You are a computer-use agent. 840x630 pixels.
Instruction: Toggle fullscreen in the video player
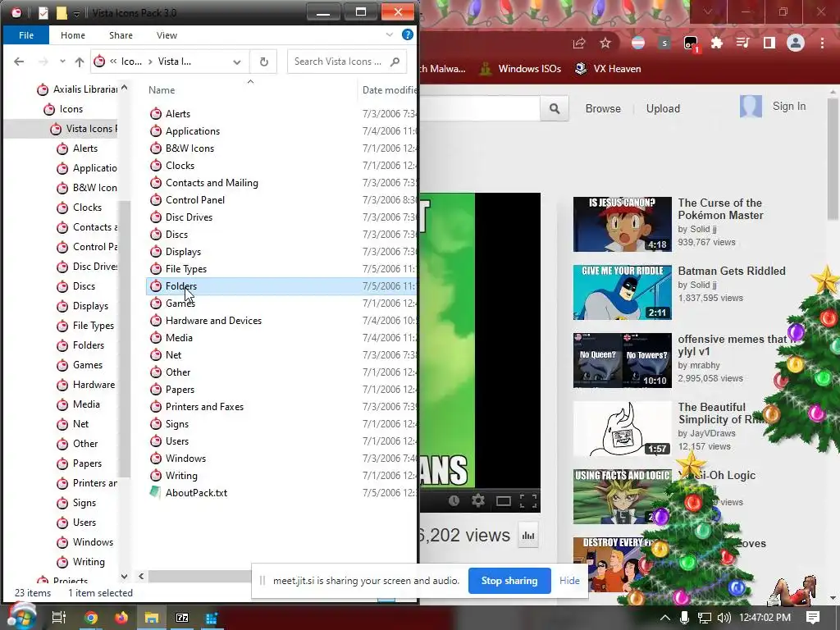(x=528, y=501)
